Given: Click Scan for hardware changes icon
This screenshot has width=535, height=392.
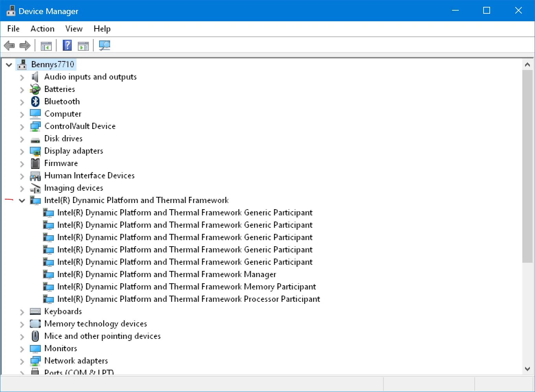Looking at the screenshot, I should coord(105,45).
